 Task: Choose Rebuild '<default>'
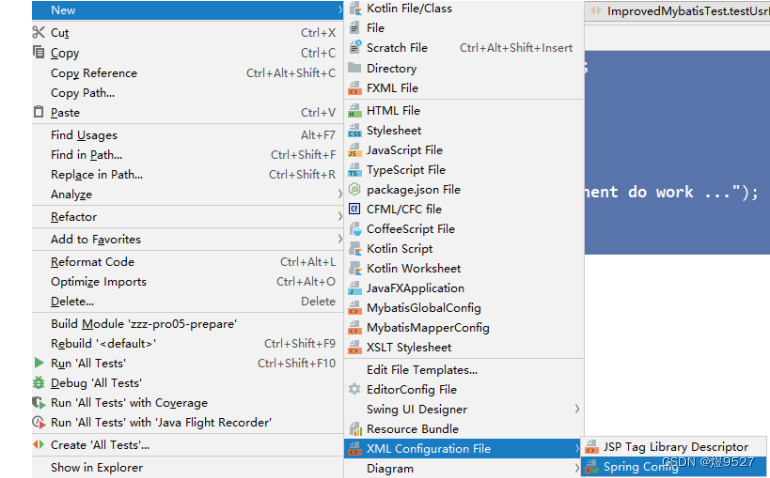[x=188, y=343]
